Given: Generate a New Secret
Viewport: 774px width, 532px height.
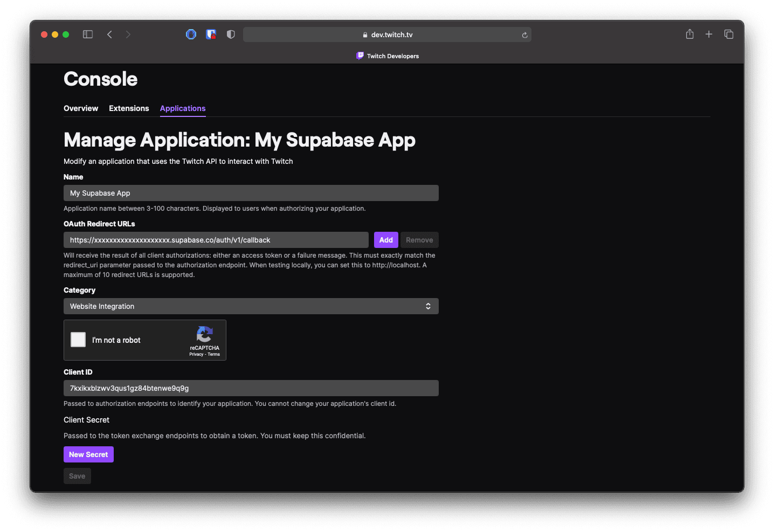Looking at the screenshot, I should 88,454.
